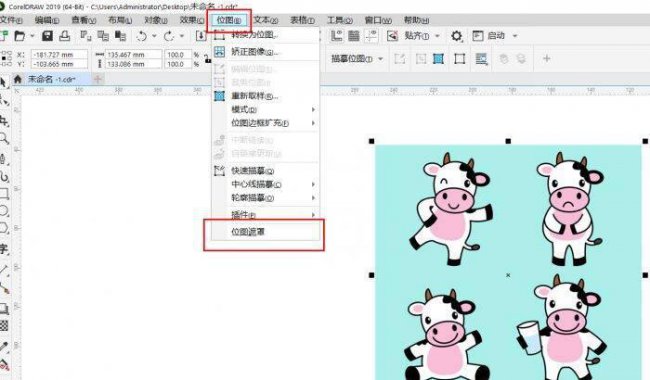The width and height of the screenshot is (650, 380).
Task: Toggle the show rulers icon
Action: click(336, 36)
